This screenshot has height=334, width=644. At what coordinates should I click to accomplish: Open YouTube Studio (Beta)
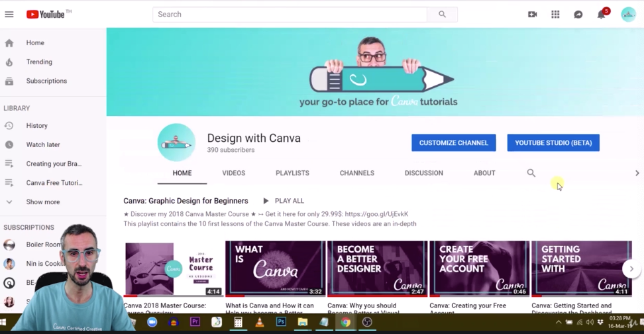(553, 142)
